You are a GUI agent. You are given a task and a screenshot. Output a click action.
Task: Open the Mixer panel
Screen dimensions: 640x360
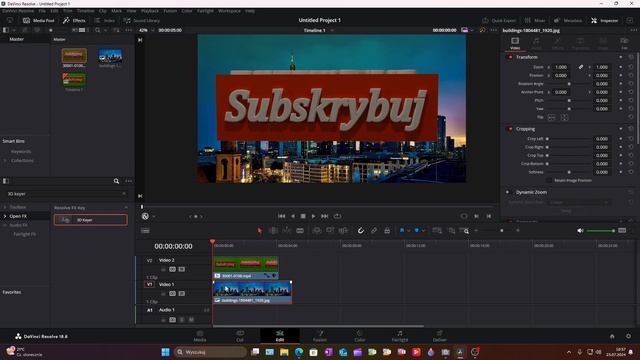coord(535,20)
